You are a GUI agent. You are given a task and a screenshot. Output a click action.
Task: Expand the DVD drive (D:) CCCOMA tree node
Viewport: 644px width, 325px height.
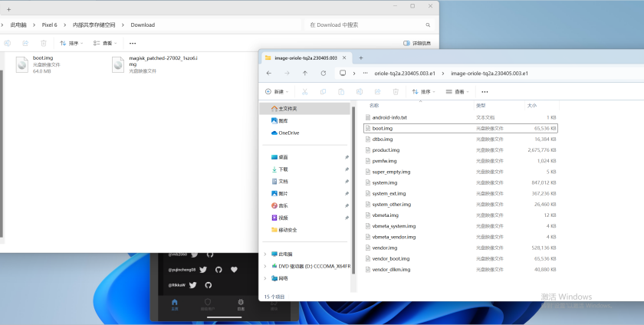coord(265,266)
